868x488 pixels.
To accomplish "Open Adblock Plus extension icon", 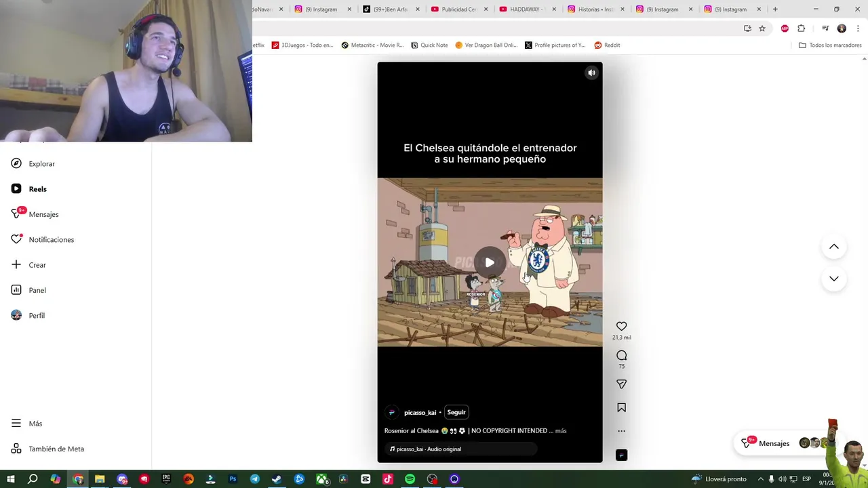I will coord(785,28).
